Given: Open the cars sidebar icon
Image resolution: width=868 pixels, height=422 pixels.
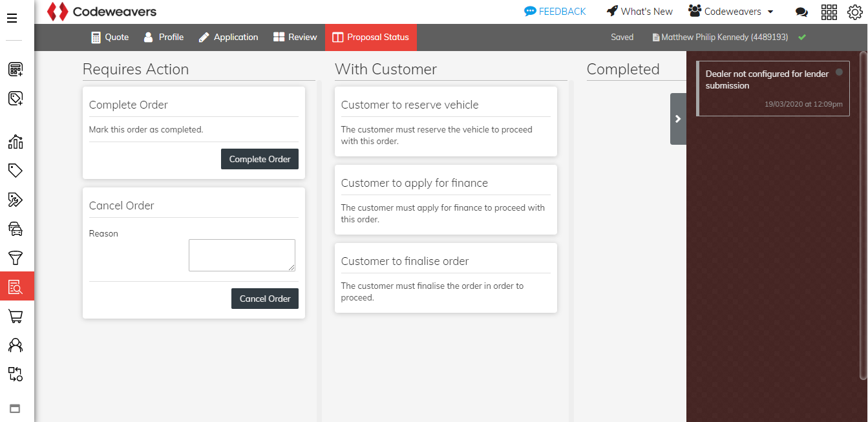Looking at the screenshot, I should click(16, 229).
